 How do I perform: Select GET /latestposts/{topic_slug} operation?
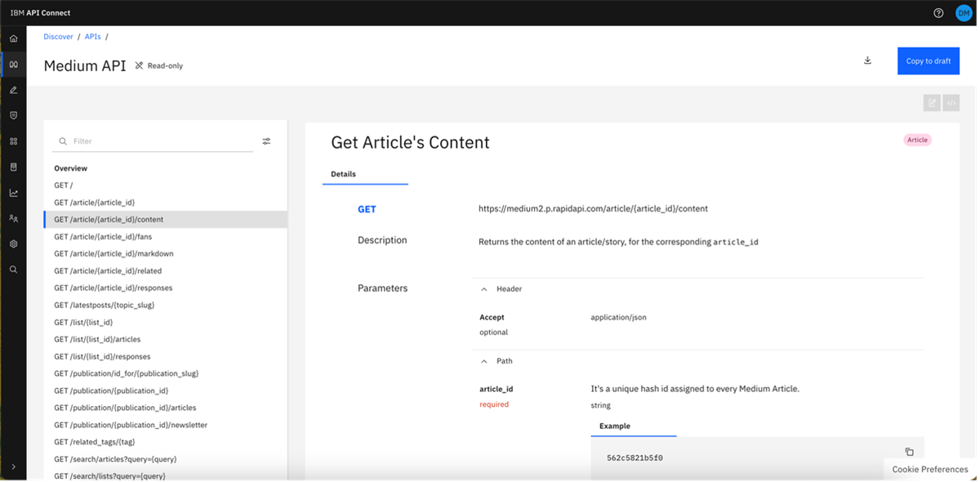point(166,306)
